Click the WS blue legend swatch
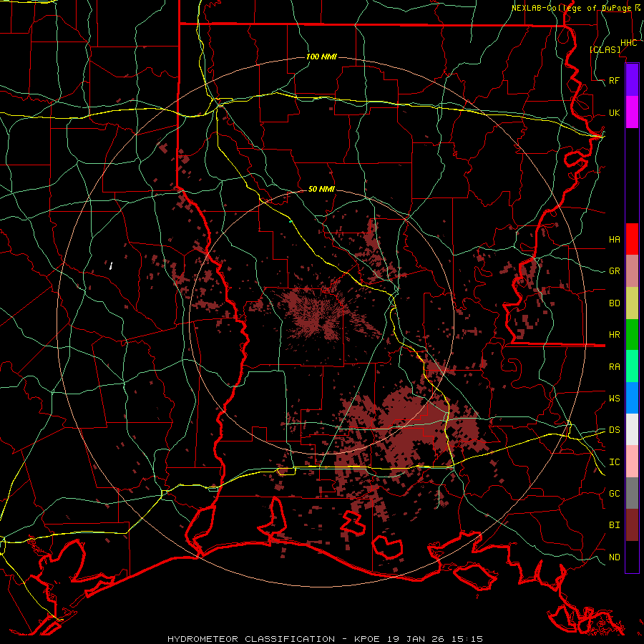Screen dimensions: 644x644 pyautogui.click(x=632, y=398)
